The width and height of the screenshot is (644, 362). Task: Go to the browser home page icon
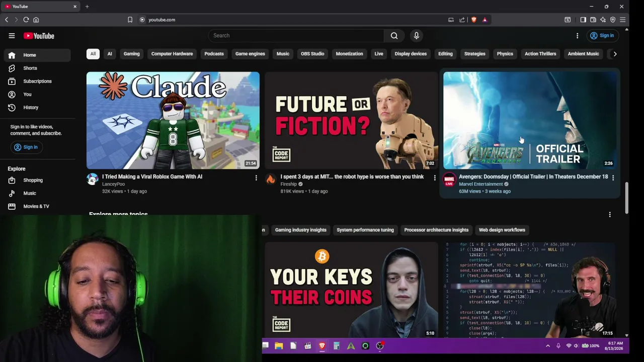[36, 20]
